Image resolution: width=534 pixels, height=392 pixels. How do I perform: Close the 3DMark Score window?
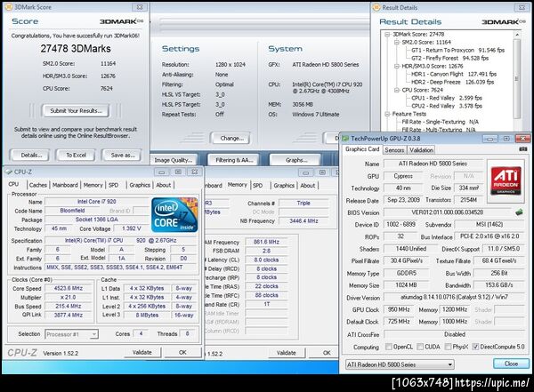[140, 7]
